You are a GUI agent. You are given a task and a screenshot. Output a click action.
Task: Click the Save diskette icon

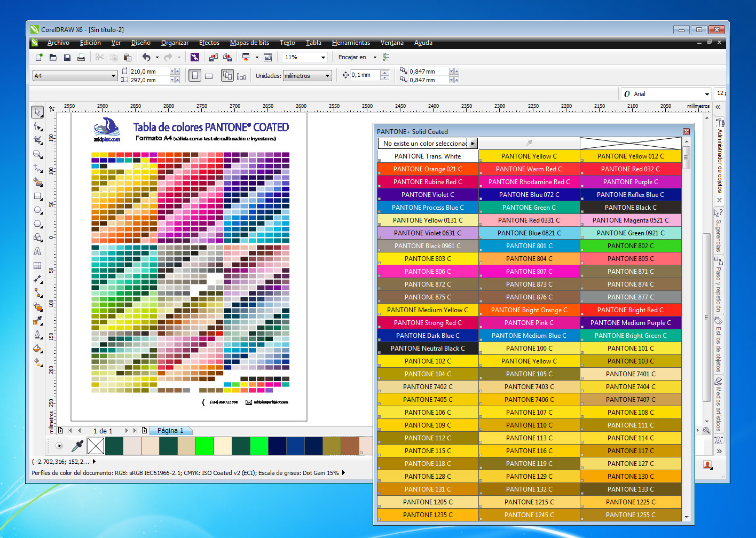(67, 57)
